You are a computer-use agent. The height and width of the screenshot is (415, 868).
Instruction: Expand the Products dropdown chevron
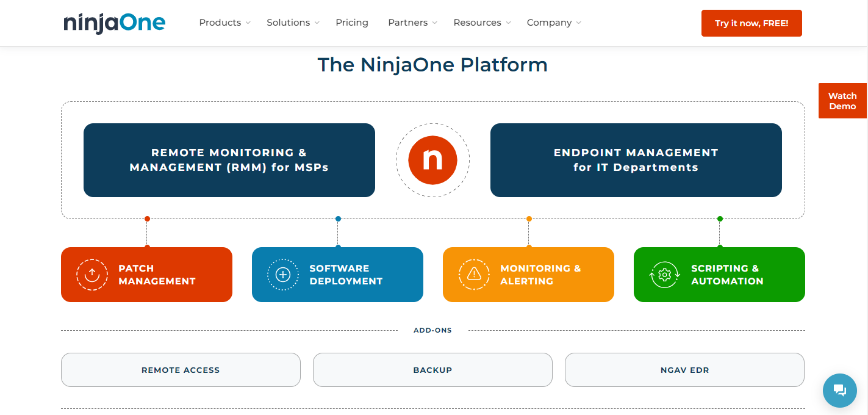248,23
